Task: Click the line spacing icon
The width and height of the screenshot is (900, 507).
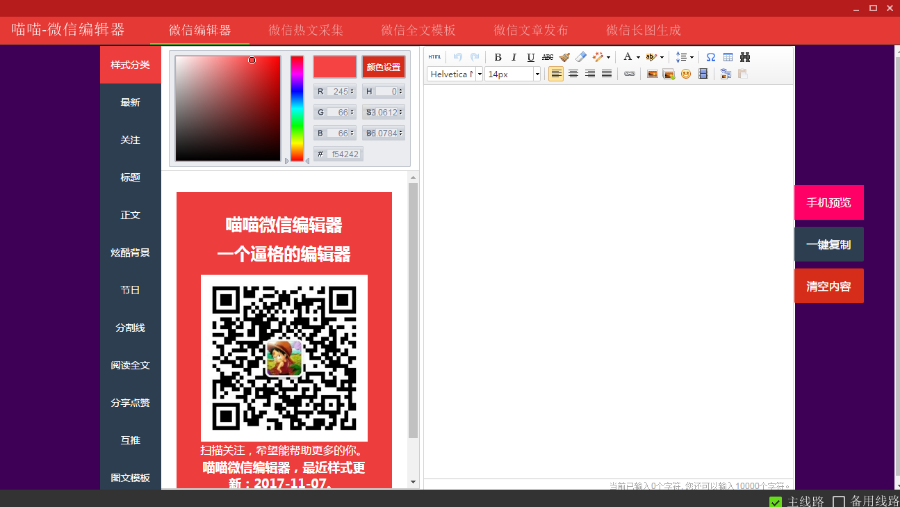Action: 681,57
